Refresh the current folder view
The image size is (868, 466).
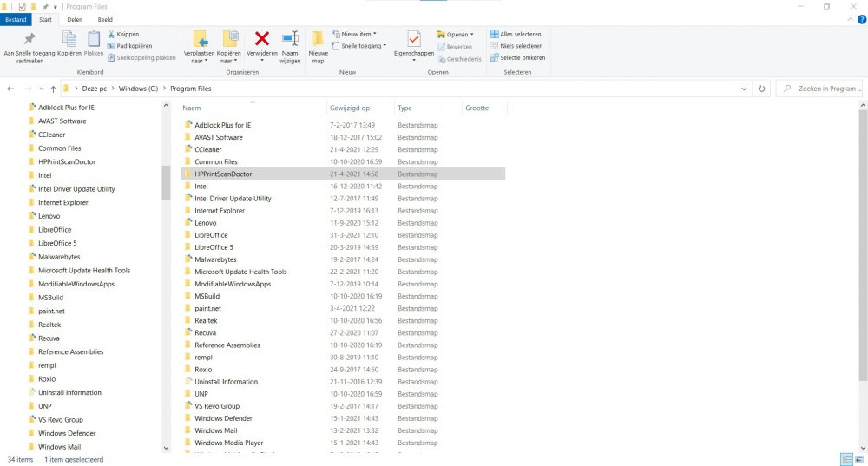(761, 89)
